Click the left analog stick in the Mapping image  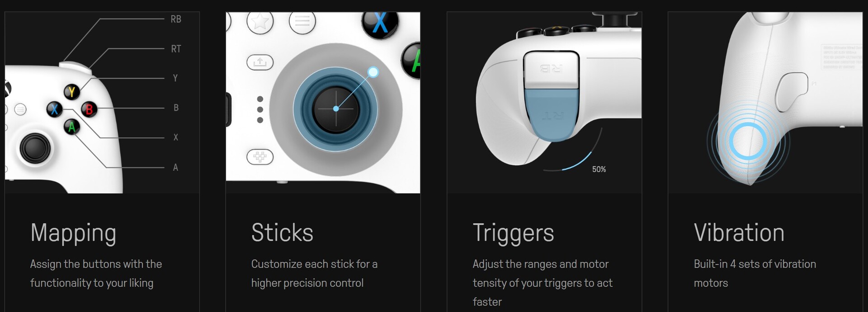tap(35, 148)
